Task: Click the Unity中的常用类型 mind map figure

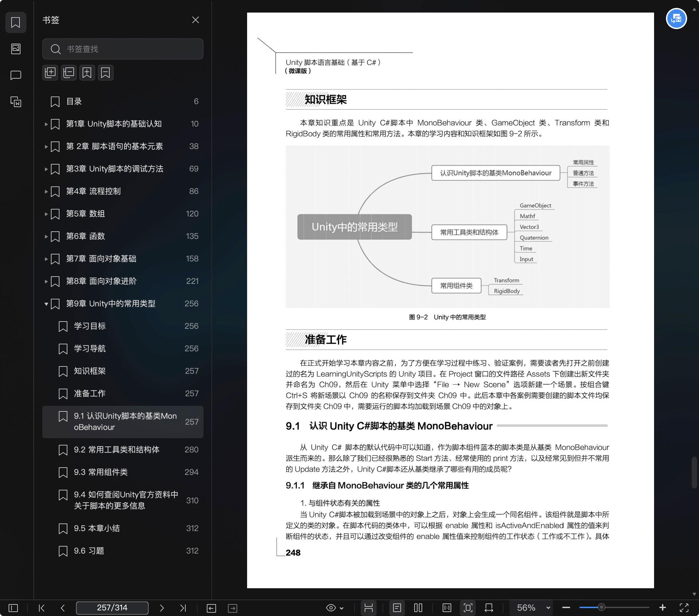Action: pyautogui.click(x=447, y=226)
